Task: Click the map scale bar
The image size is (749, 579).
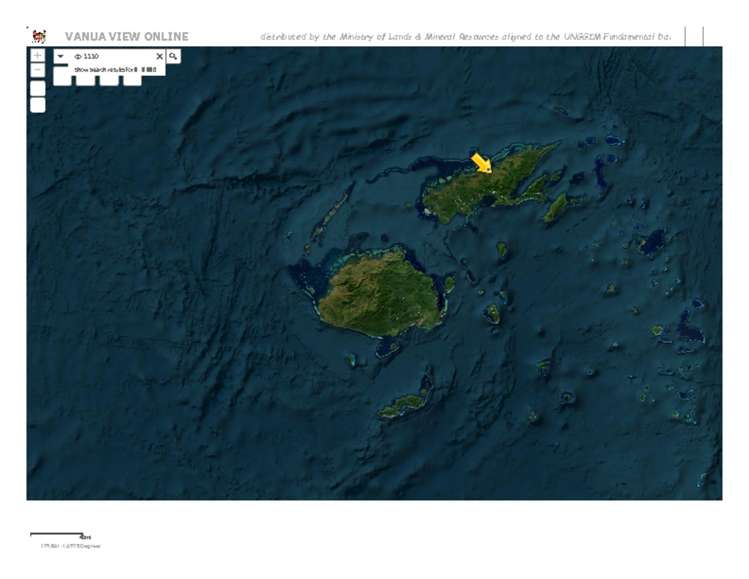Action: (x=56, y=535)
